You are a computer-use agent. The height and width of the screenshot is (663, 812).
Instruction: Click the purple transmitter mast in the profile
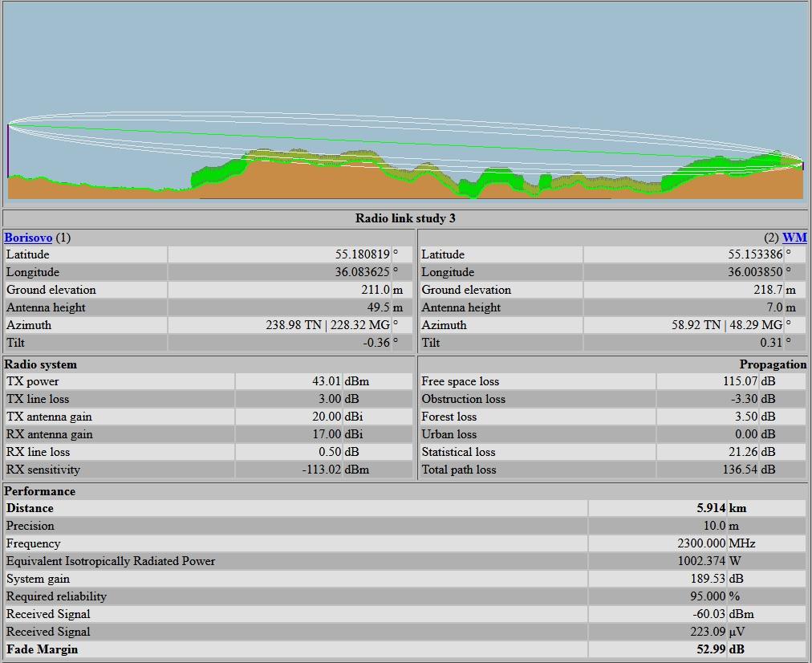coord(8,151)
